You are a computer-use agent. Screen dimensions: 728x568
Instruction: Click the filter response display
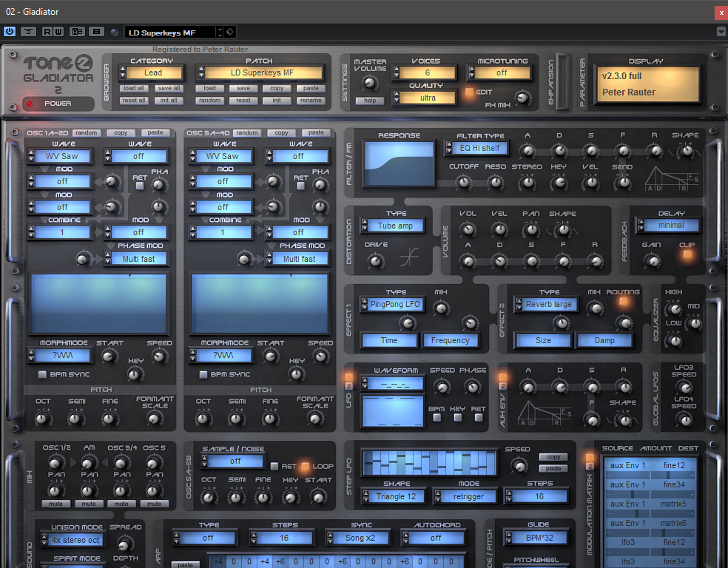(400, 163)
